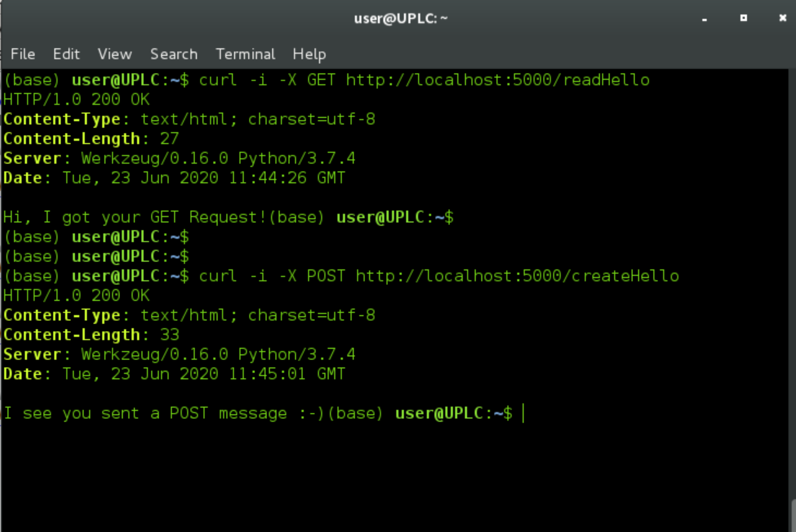Open the Help menu

(309, 54)
